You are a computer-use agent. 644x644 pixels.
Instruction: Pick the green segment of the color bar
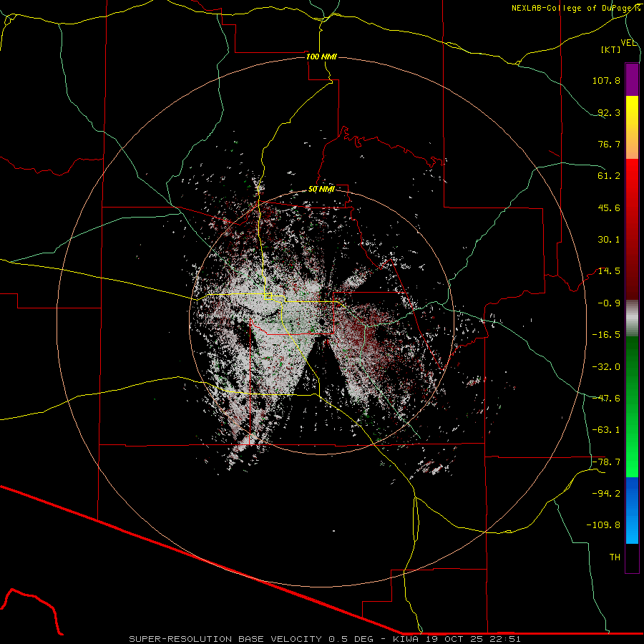tap(632, 407)
